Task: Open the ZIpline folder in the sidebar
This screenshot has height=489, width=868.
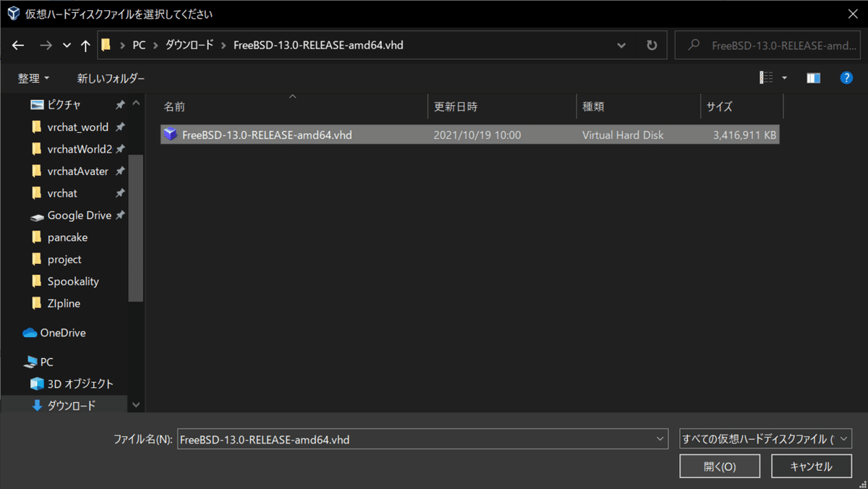Action: click(x=64, y=303)
